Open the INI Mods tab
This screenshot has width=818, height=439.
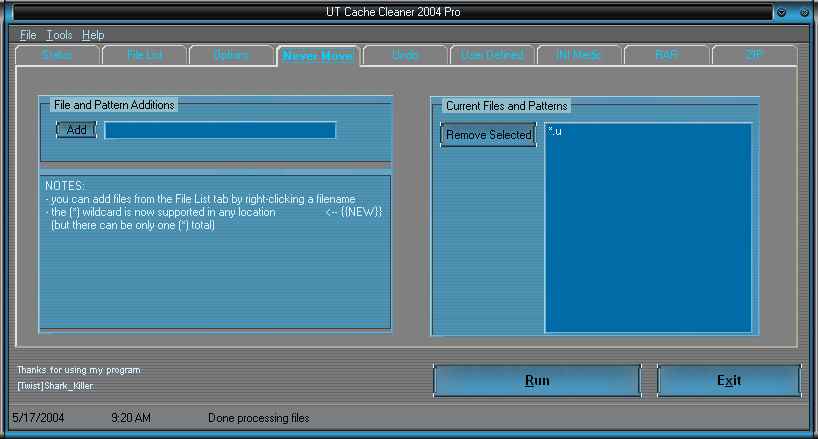pyautogui.click(x=579, y=55)
